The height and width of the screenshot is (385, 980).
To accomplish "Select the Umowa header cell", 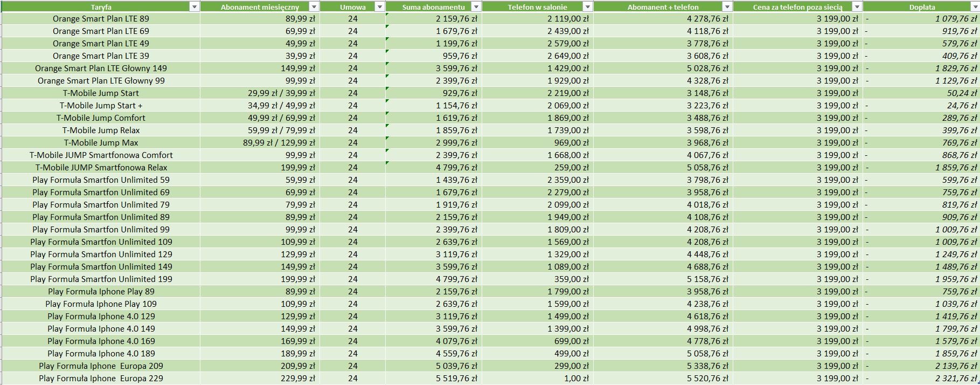I will tap(353, 7).
